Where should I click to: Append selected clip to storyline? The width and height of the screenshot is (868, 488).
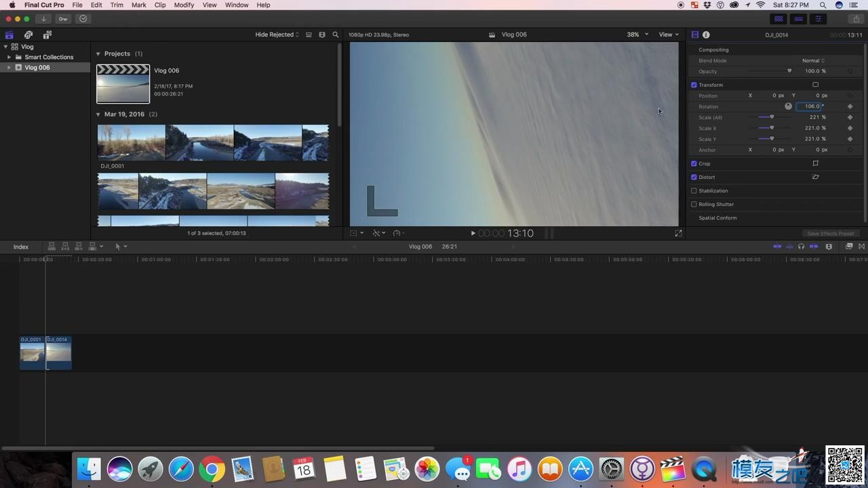coord(79,247)
